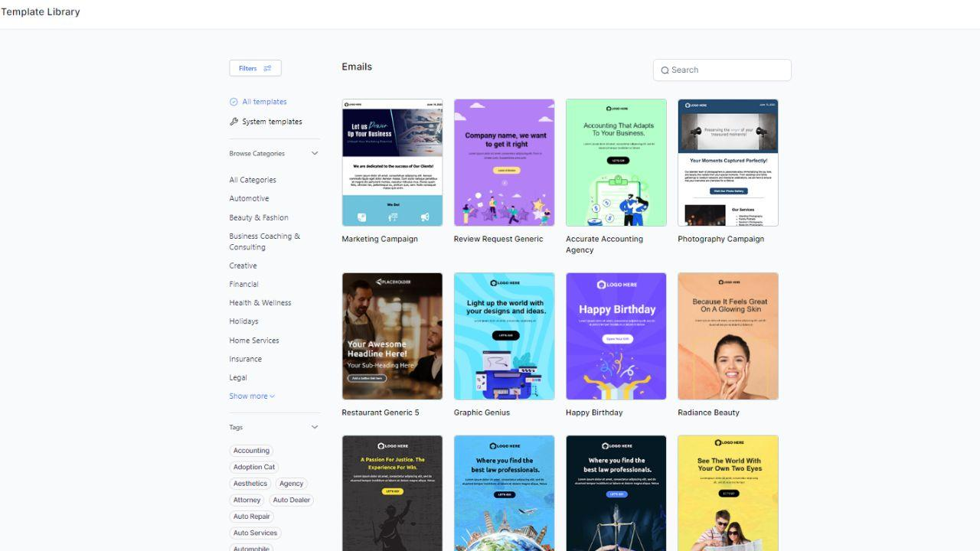Collapse the Tags section
The image size is (980, 551).
pos(314,427)
